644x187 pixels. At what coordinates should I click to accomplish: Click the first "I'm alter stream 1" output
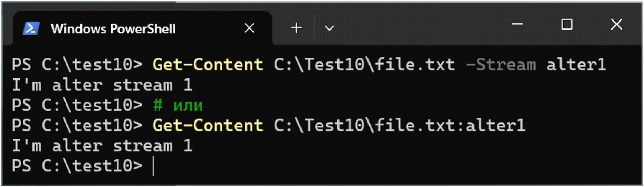pyautogui.click(x=102, y=85)
